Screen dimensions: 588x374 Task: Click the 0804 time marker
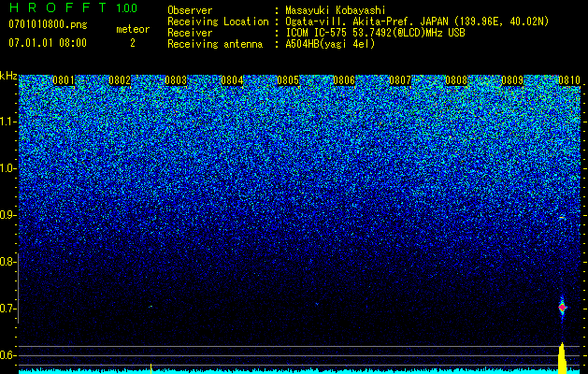[232, 80]
